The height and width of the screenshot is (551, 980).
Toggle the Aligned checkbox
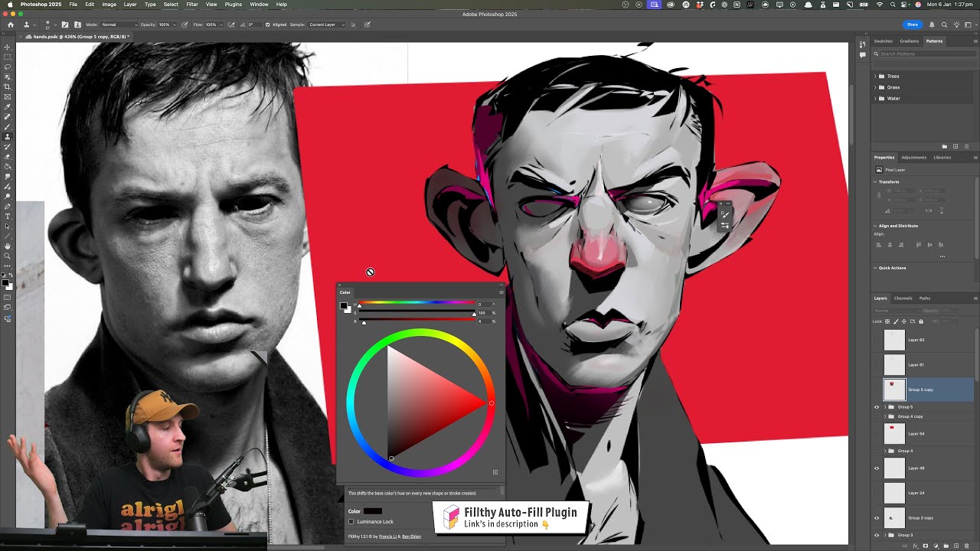click(x=267, y=24)
